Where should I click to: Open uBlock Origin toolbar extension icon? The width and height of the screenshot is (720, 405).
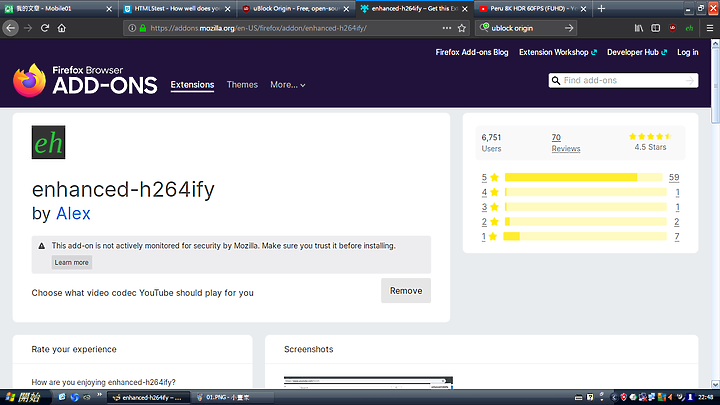(x=672, y=28)
